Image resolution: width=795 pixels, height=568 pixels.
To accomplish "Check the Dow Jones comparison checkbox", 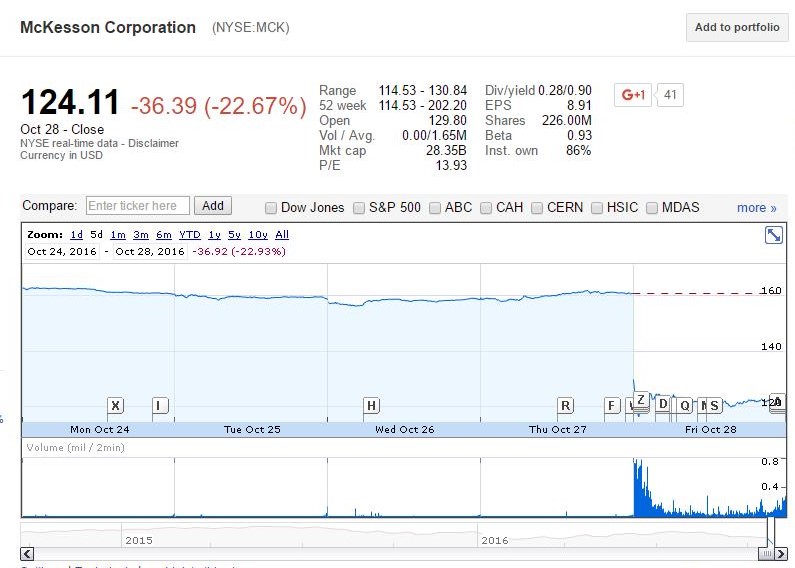I will pyautogui.click(x=271, y=208).
